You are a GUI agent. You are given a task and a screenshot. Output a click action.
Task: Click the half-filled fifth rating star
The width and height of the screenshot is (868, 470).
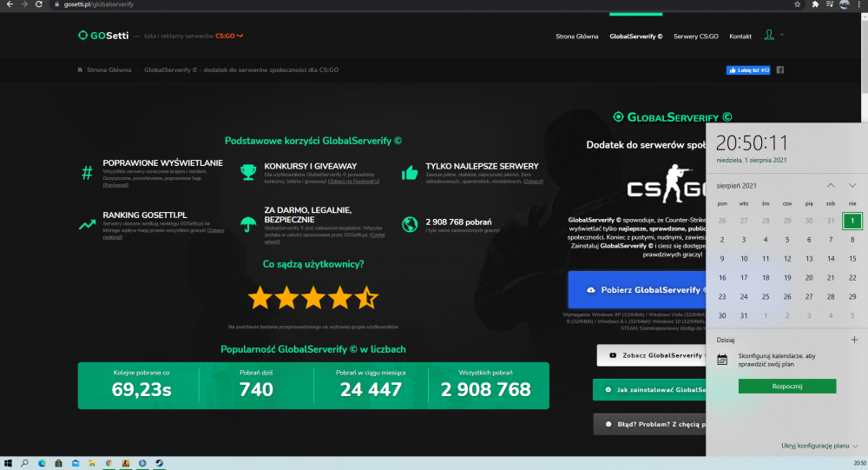click(366, 298)
